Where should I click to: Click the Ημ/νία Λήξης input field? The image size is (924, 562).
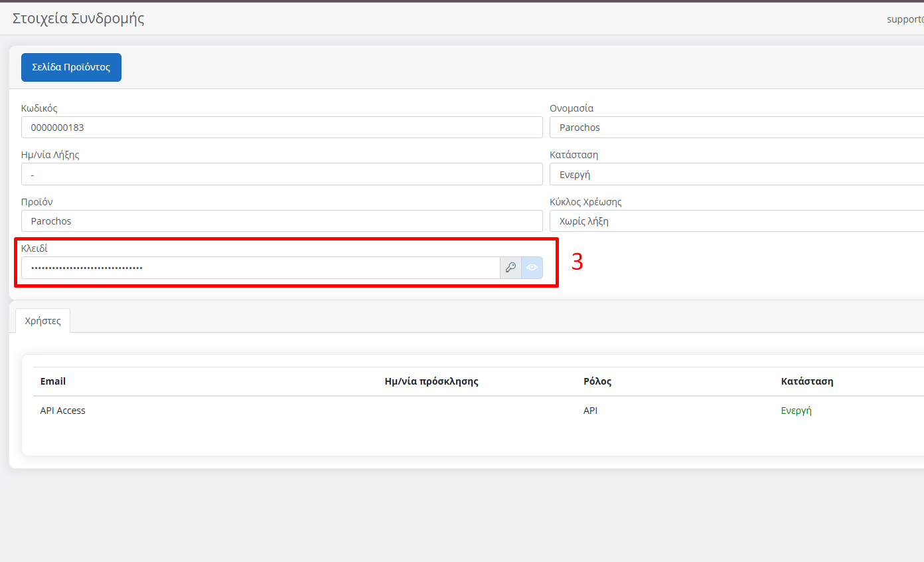282,175
